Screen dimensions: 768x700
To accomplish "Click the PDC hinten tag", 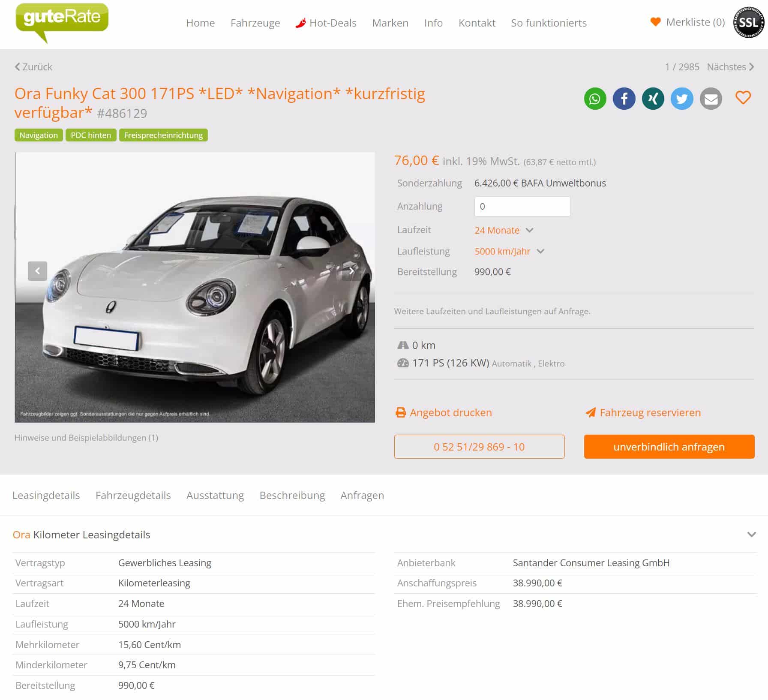I will 91,135.
